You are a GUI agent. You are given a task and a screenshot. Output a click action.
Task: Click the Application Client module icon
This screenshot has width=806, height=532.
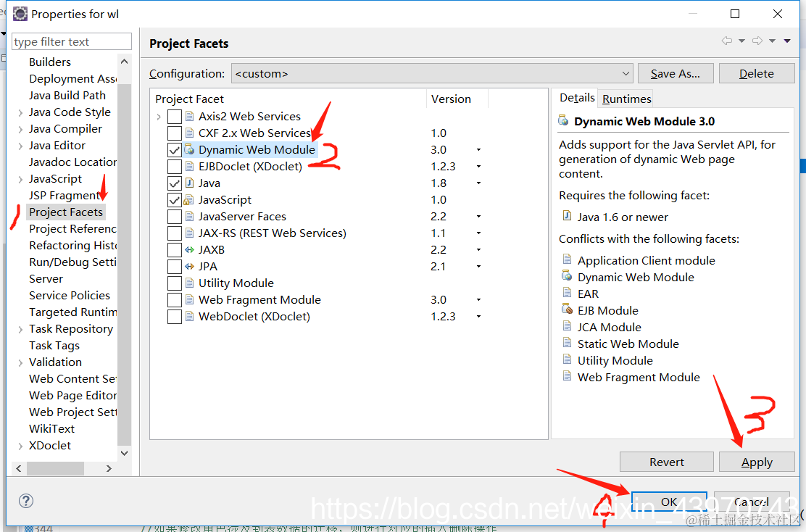click(567, 259)
